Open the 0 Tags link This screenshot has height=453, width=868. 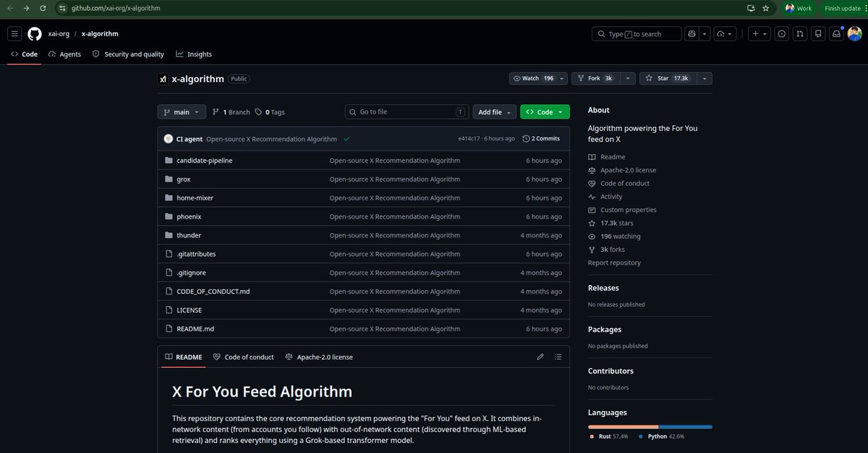[x=270, y=112]
